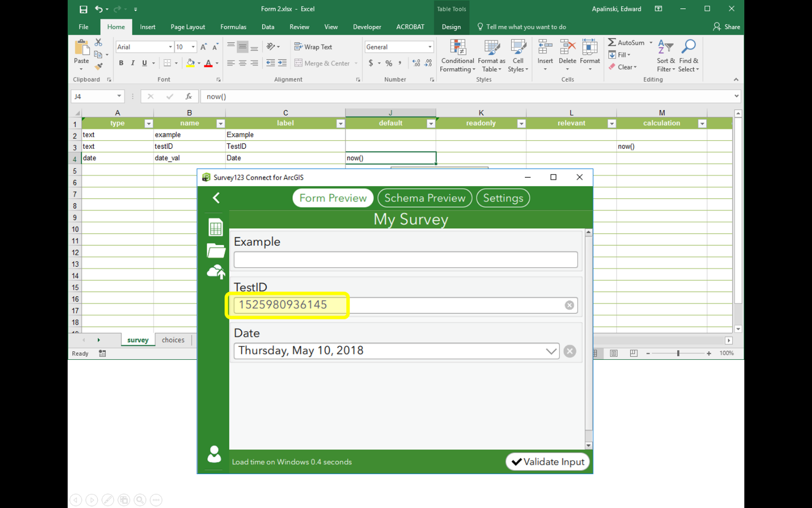Click the AutoSum button
The width and height of the screenshot is (812, 508).
tap(626, 43)
